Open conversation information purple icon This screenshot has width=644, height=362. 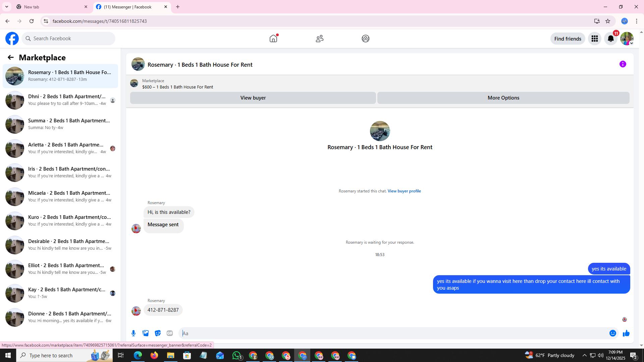[623, 64]
